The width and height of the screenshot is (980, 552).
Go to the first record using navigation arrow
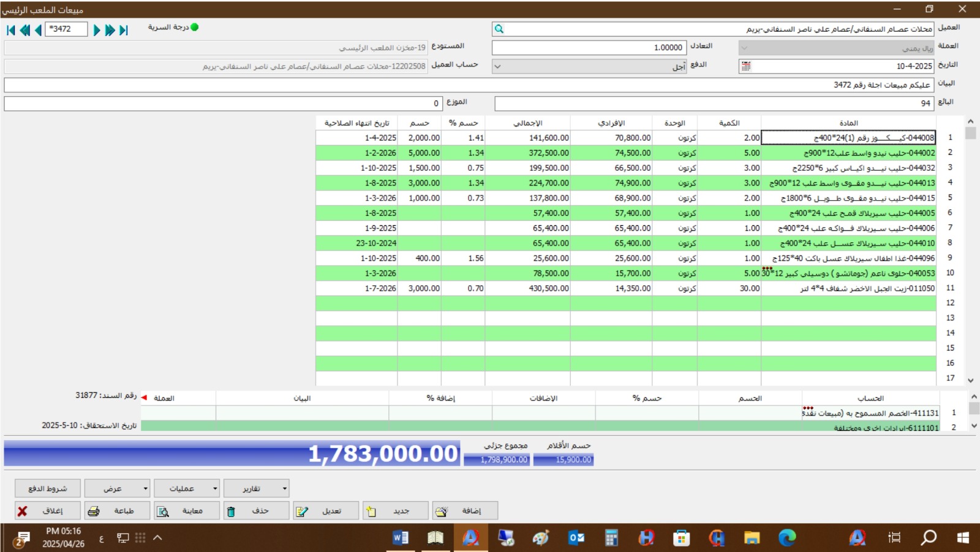pos(10,30)
